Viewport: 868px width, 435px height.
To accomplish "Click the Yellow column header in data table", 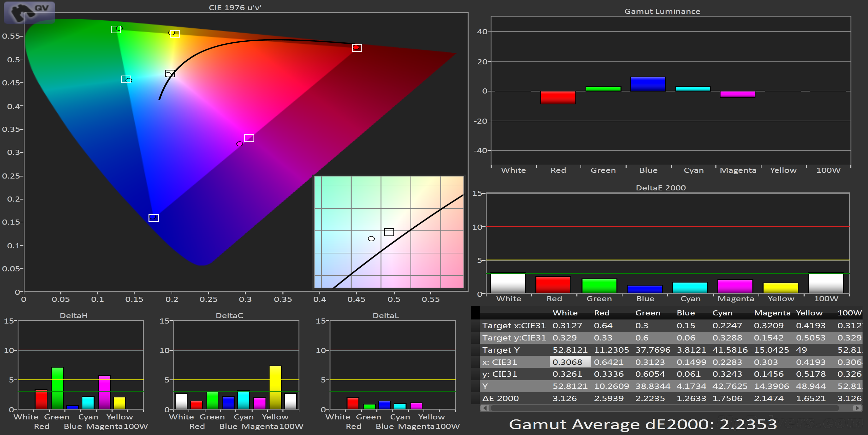I will click(x=809, y=313).
